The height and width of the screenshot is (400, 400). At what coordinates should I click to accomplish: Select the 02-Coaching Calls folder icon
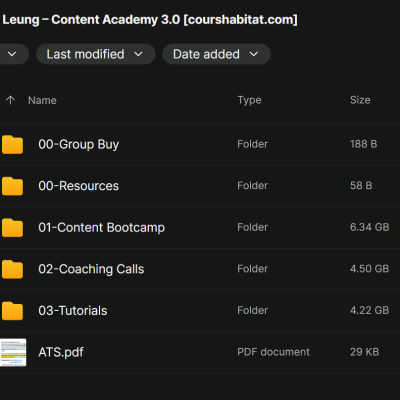tap(12, 269)
